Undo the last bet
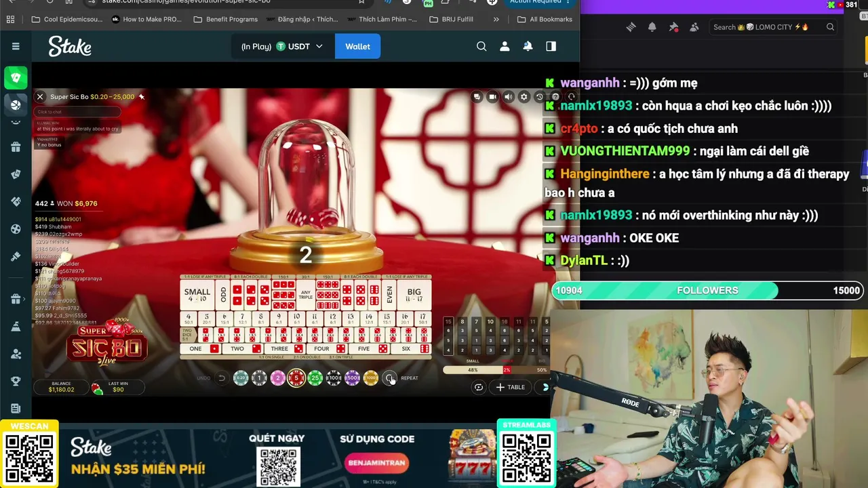The height and width of the screenshot is (488, 868). tap(221, 378)
